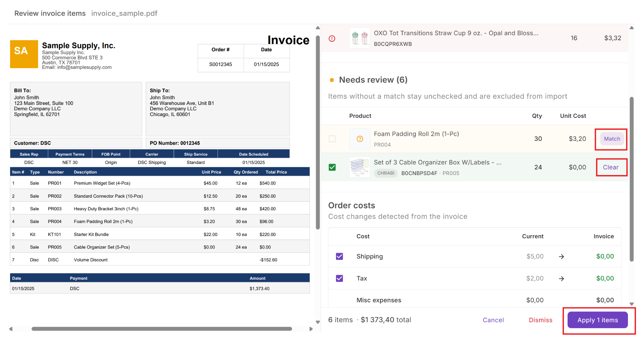Click the Tax cost arrow icon
Screen dimensions: 644x341
pos(561,278)
